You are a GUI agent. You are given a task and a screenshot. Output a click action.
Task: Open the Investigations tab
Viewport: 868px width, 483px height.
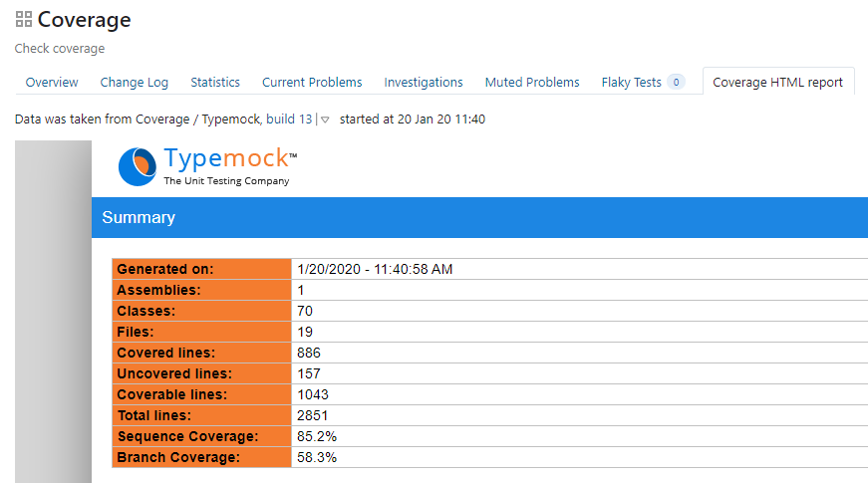[424, 83]
